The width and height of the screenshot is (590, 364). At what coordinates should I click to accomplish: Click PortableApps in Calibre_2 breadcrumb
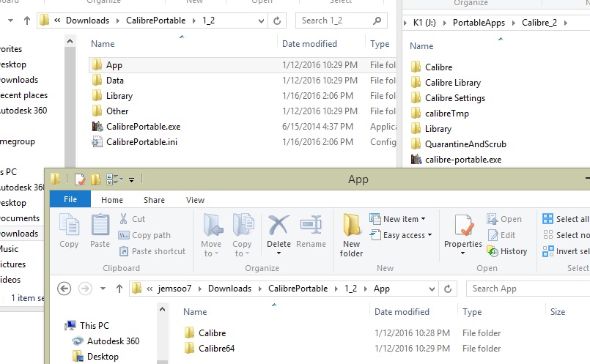(x=479, y=23)
